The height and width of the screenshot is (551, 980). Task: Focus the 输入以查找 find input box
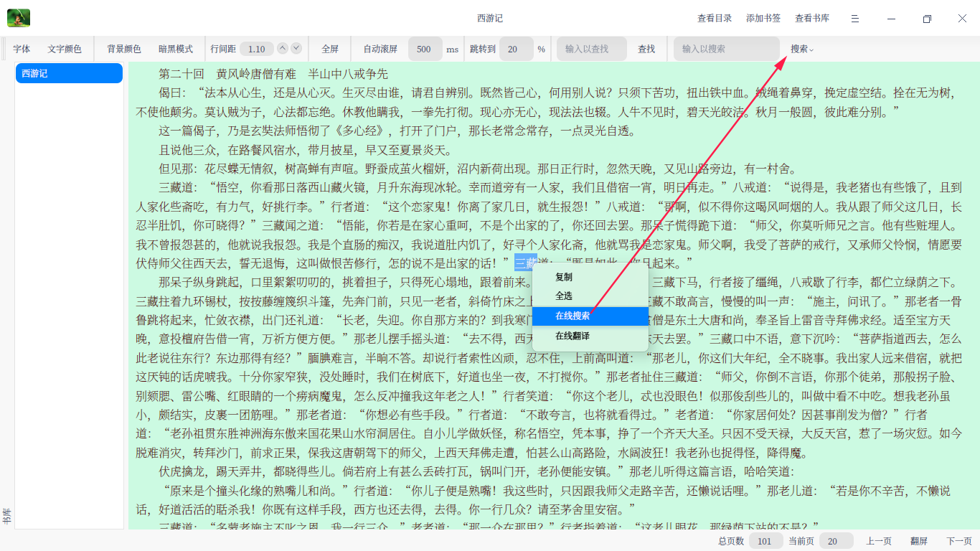tap(592, 49)
